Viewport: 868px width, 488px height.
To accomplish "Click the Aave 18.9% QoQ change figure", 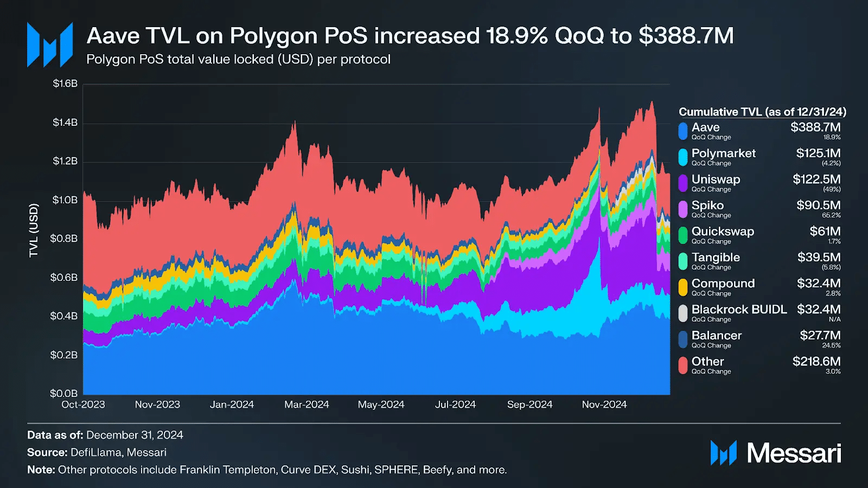I will 832,137.
